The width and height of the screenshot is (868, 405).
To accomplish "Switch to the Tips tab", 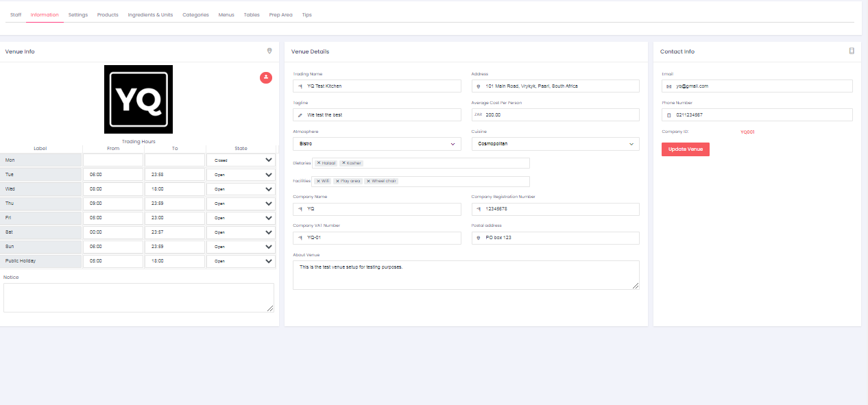I will point(306,14).
